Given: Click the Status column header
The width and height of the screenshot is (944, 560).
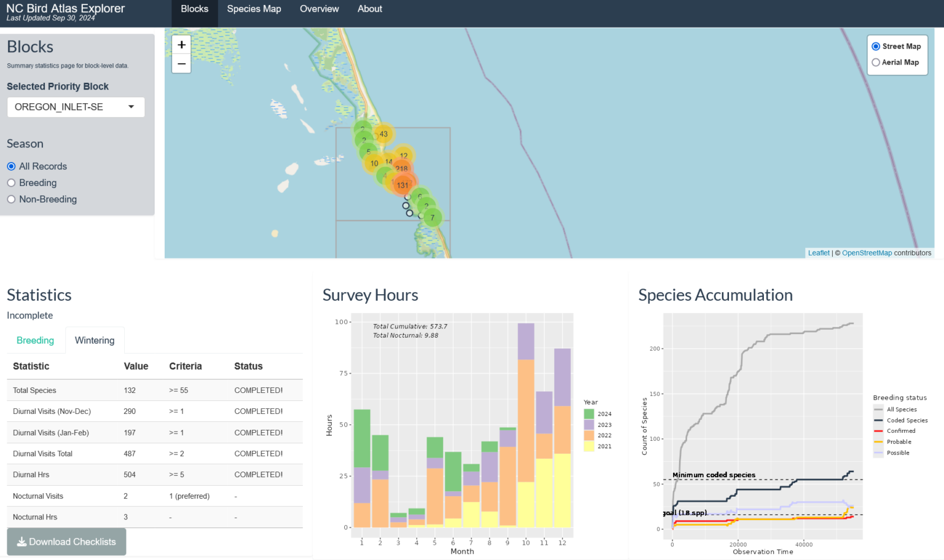Looking at the screenshot, I should click(x=248, y=366).
